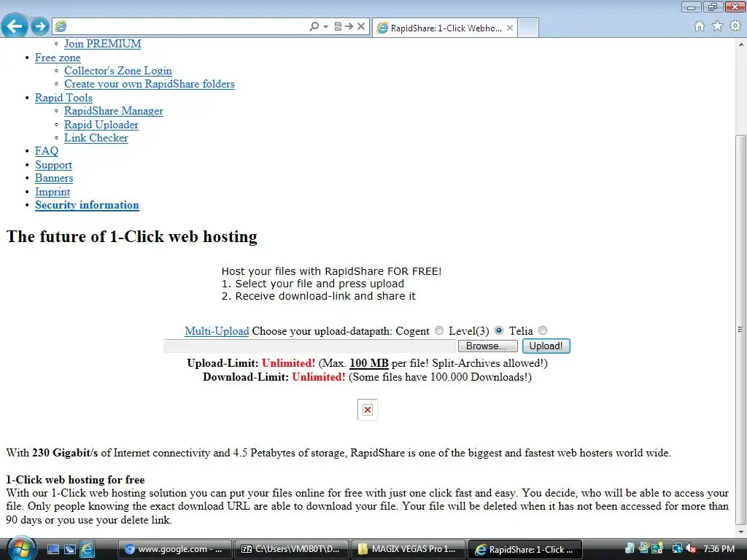The image size is (747, 560).
Task: Click the '100 MB' underlined text
Action: (369, 363)
